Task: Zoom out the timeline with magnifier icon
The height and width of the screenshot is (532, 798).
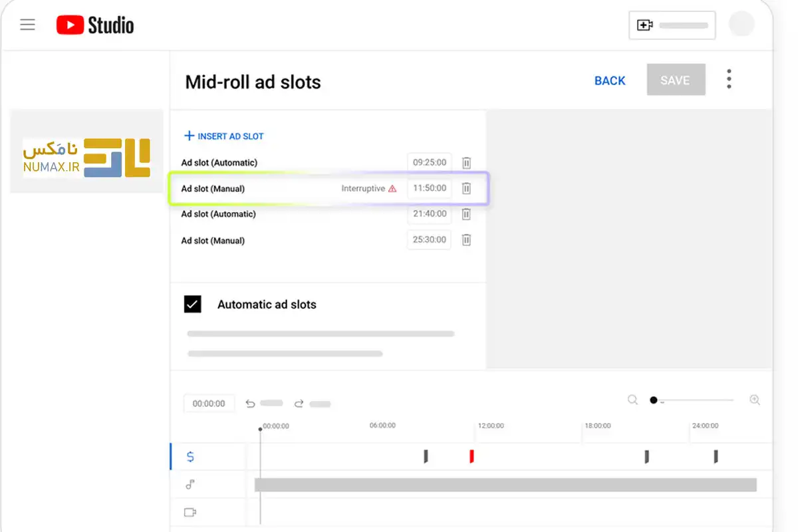Action: (x=632, y=400)
